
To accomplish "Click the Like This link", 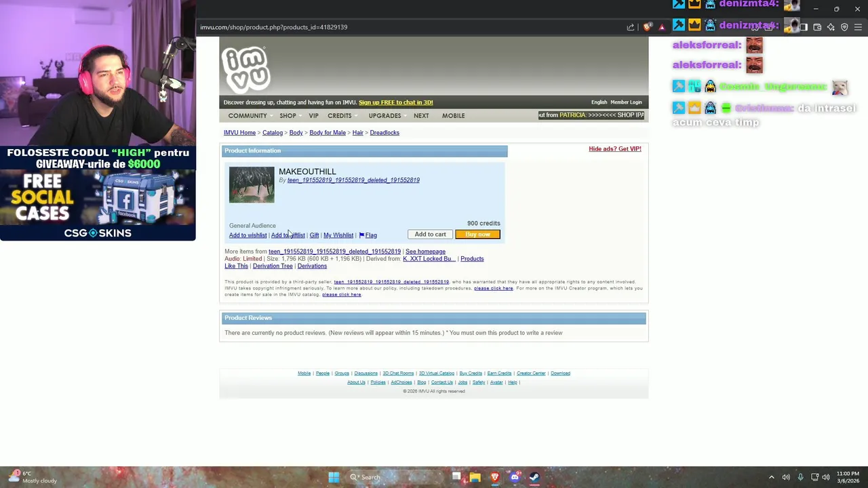I will [x=237, y=266].
